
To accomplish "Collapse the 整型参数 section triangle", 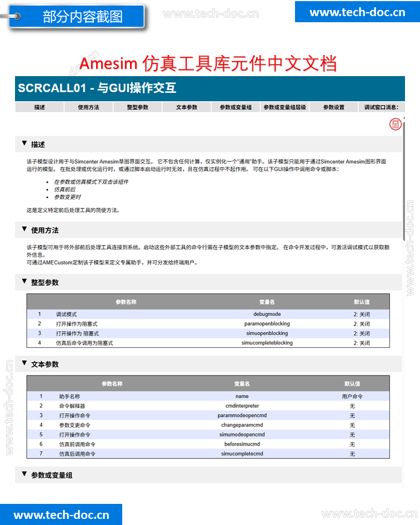I will [x=24, y=281].
